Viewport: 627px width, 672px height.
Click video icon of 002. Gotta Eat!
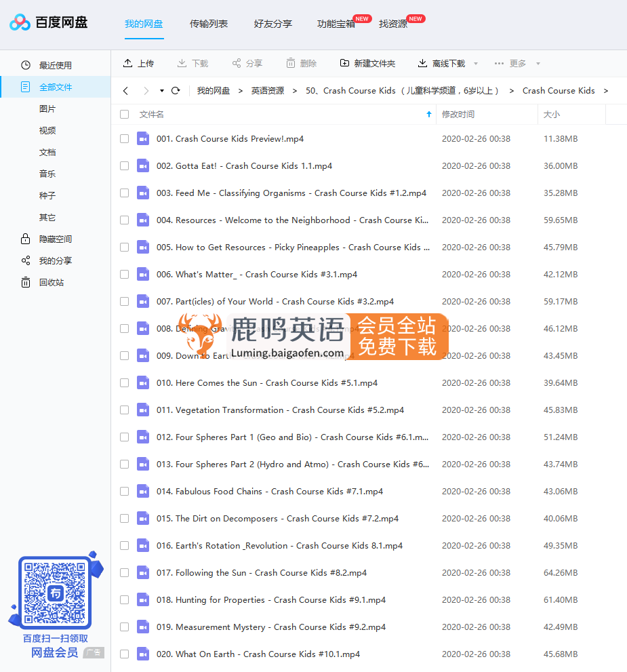143,166
